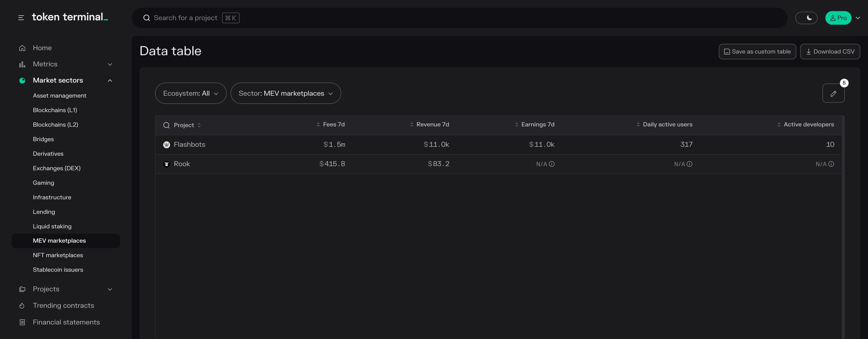Open the Sector: MEV marketplaces dropdown
The height and width of the screenshot is (339, 868).
tap(285, 93)
